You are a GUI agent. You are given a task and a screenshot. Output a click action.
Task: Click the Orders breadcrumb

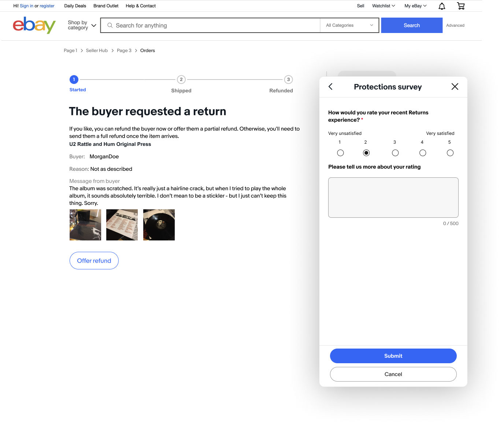pyautogui.click(x=148, y=51)
